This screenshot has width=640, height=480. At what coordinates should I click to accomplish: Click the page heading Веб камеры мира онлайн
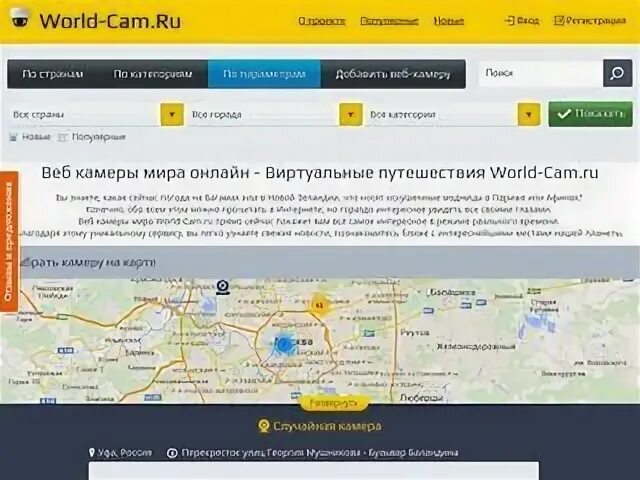320,173
